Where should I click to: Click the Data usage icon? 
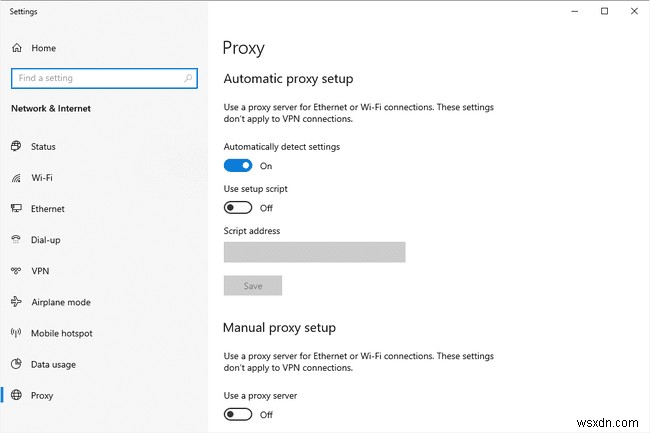pos(16,364)
